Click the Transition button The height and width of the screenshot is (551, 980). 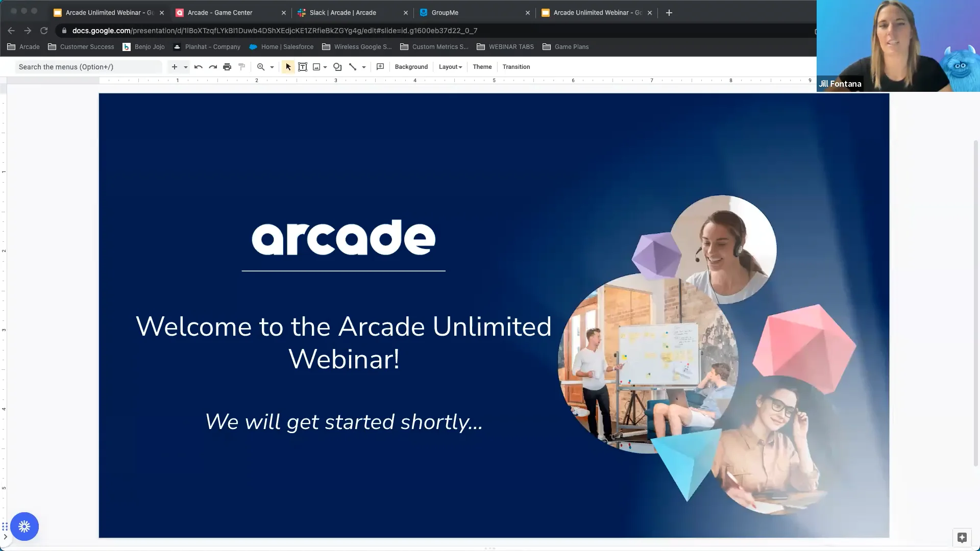(516, 67)
